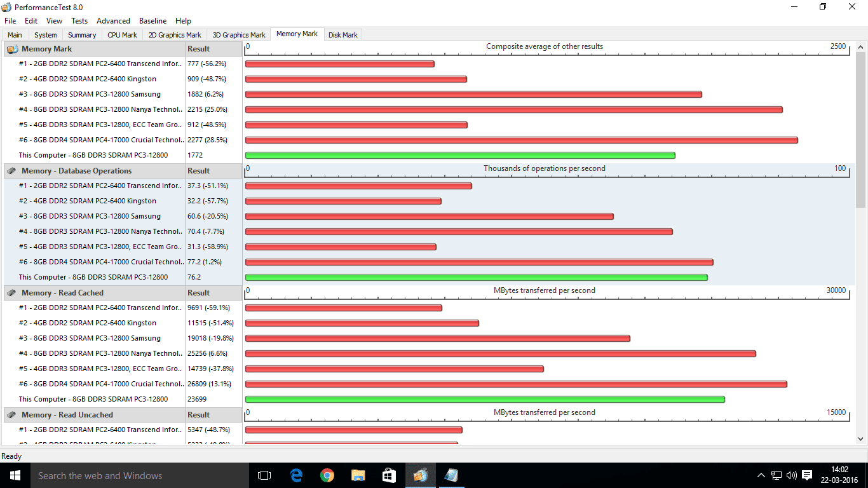The image size is (868, 488).
Task: Open the Advanced menu
Action: (x=113, y=21)
